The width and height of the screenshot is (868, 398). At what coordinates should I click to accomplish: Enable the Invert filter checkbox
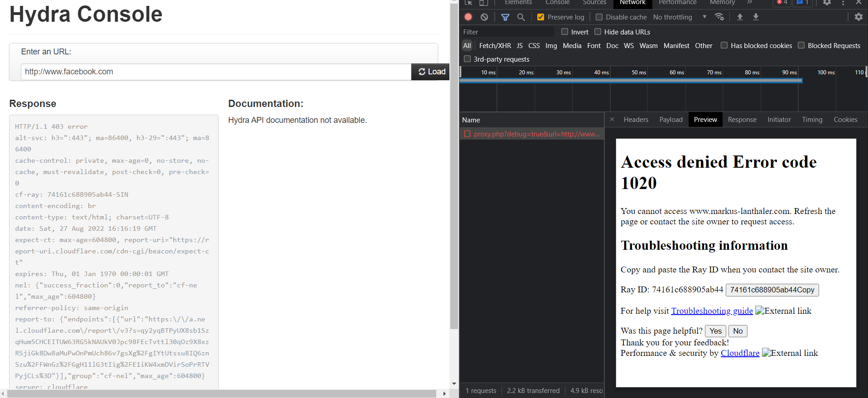pyautogui.click(x=564, y=32)
